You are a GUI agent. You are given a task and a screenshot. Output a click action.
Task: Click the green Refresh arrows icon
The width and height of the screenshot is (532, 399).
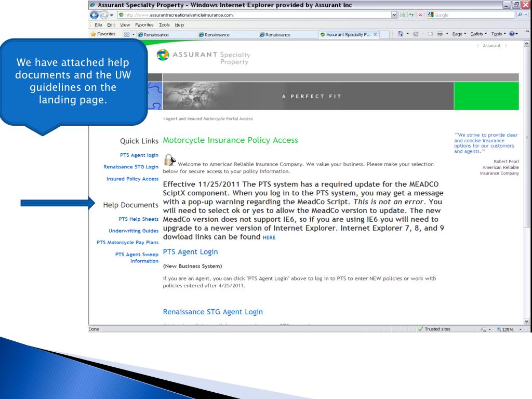coord(411,15)
